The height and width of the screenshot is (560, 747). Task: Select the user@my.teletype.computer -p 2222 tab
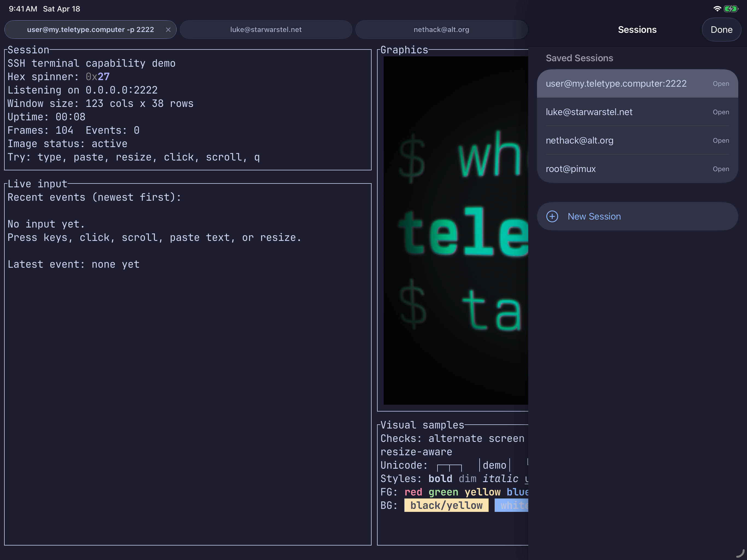click(x=90, y=30)
